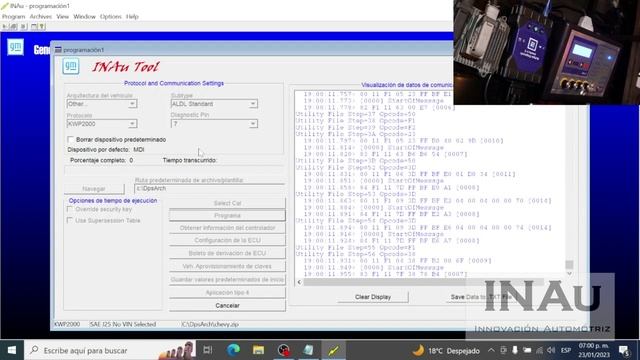
Task: Click the vertical scrollbar thumb in the log
Action: coord(569,264)
